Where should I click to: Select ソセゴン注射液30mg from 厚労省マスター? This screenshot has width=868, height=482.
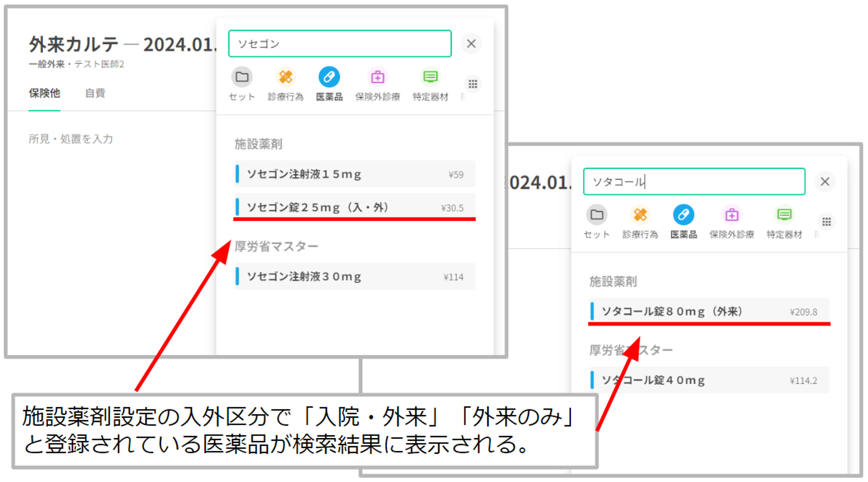tap(355, 277)
